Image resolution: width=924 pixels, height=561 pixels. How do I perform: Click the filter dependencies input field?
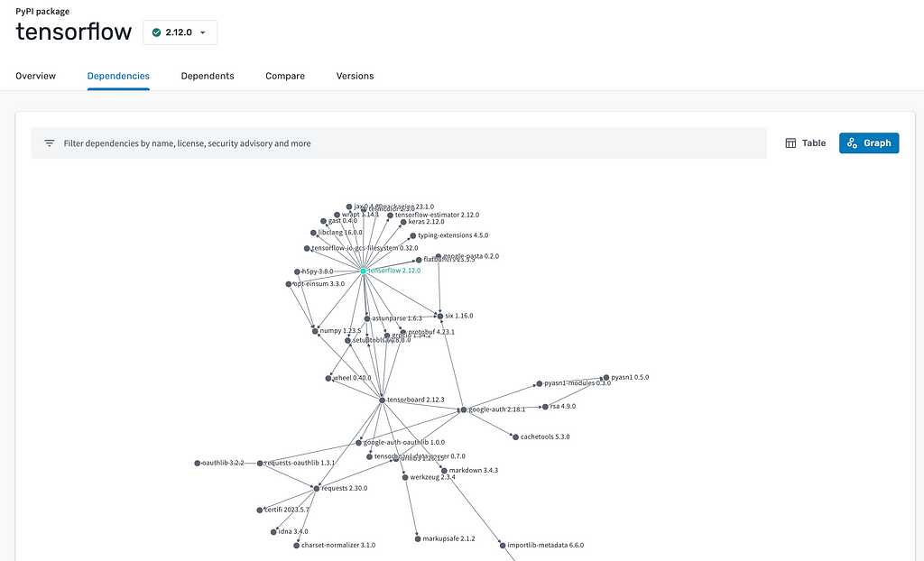tap(399, 143)
